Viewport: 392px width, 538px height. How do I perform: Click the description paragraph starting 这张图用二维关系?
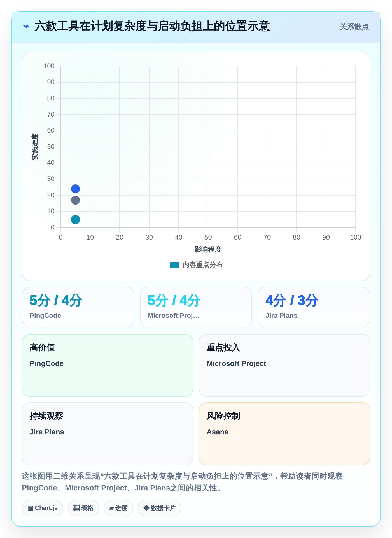182,482
